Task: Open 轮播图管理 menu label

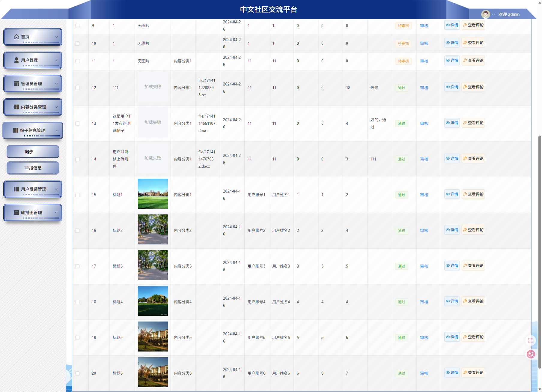Action: click(31, 213)
